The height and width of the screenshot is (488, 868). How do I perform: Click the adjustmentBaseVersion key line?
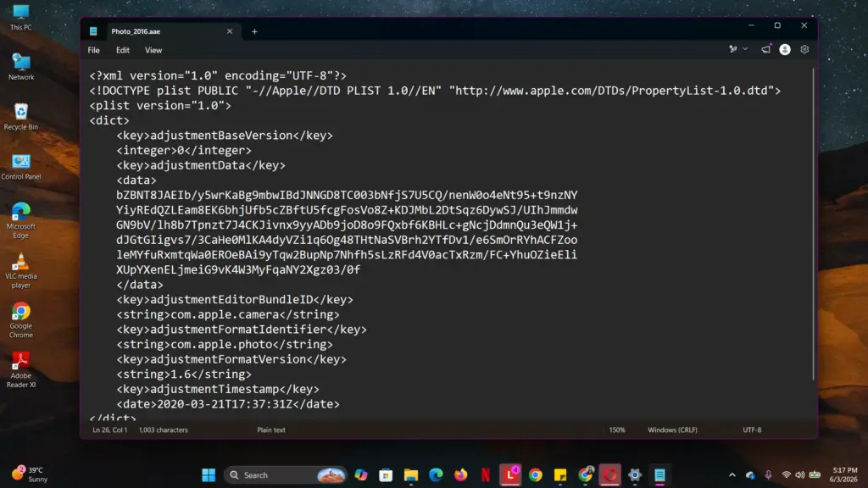(x=224, y=136)
